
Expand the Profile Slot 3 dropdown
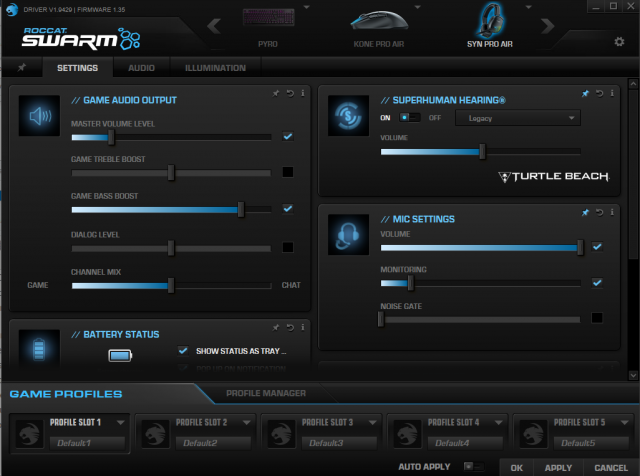371,422
